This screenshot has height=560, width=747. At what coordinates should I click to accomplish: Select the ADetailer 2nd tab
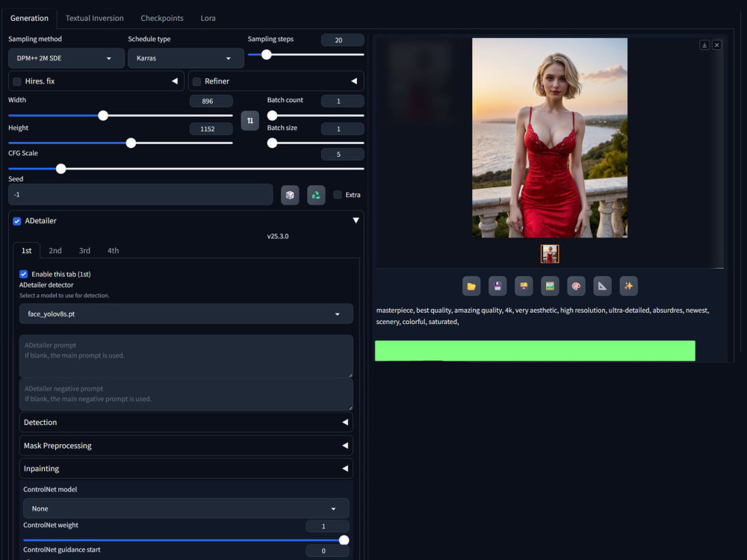pos(55,250)
